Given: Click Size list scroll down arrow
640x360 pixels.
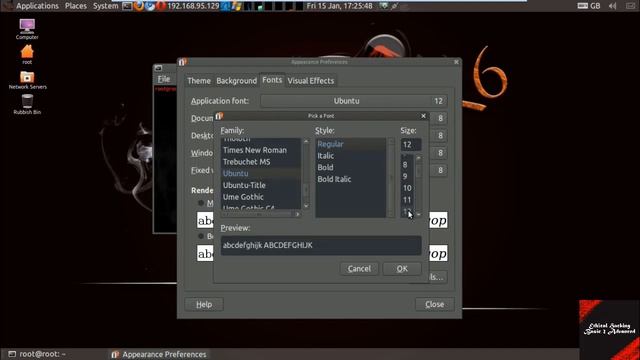Looking at the screenshot, I should point(418,215).
